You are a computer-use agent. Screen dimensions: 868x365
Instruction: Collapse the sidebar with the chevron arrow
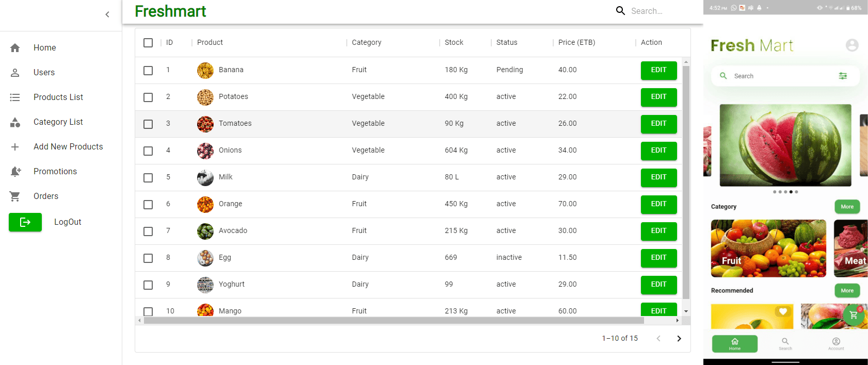[107, 14]
